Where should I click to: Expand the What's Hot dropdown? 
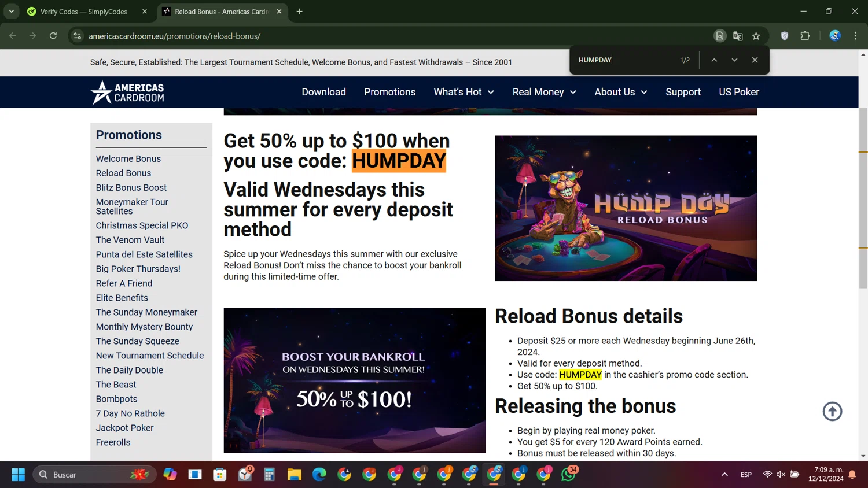(x=464, y=92)
